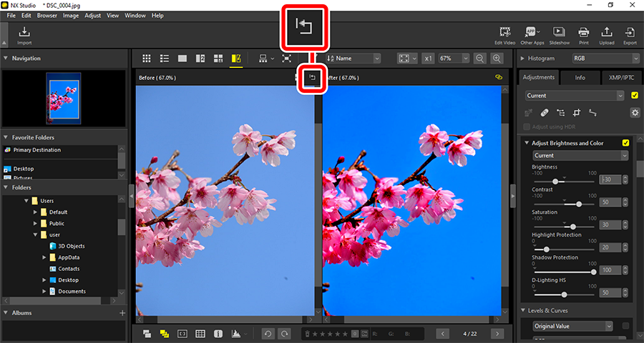The height and width of the screenshot is (343, 644).
Task: Enable the Levels & Curves checkbox
Action: point(625,326)
